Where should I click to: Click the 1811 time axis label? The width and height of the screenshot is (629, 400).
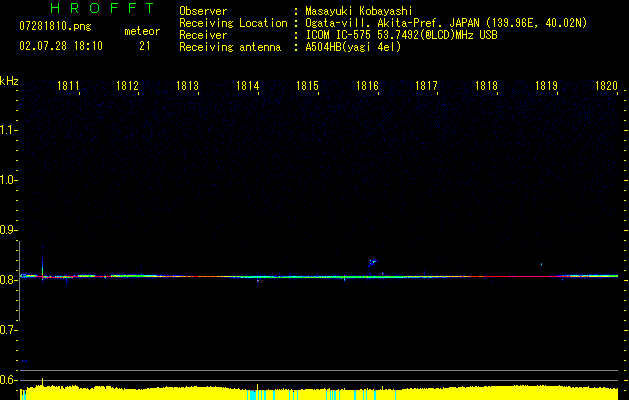68,86
